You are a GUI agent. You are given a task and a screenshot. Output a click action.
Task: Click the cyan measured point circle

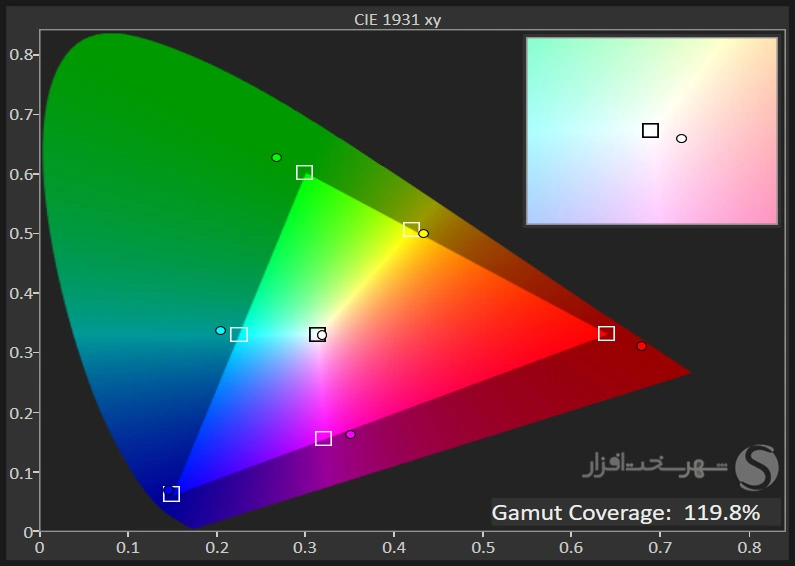click(220, 331)
